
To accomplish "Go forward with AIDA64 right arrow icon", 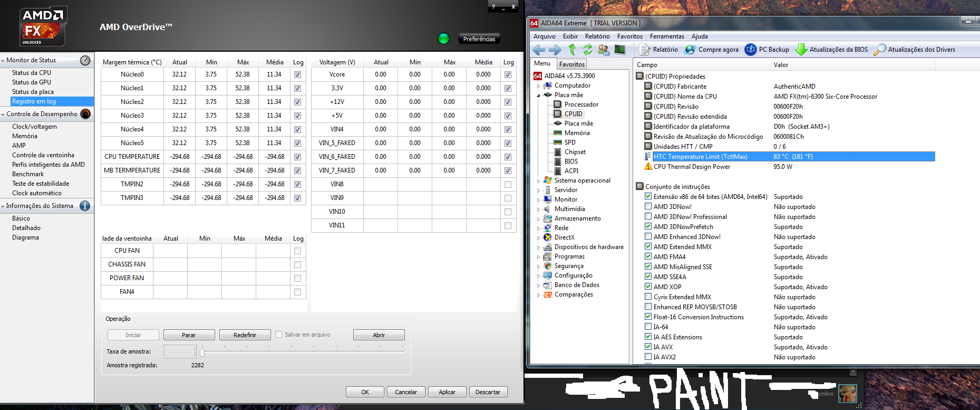I will 555,50.
